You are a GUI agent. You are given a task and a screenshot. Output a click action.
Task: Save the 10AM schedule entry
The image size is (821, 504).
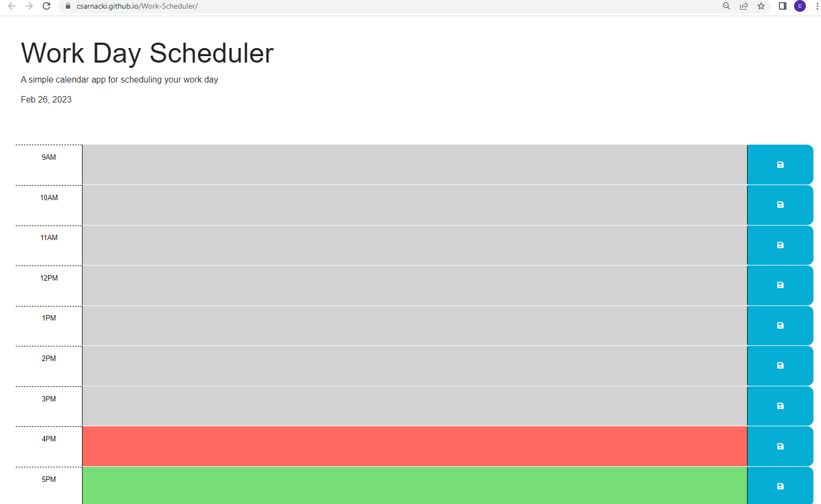[x=779, y=205]
